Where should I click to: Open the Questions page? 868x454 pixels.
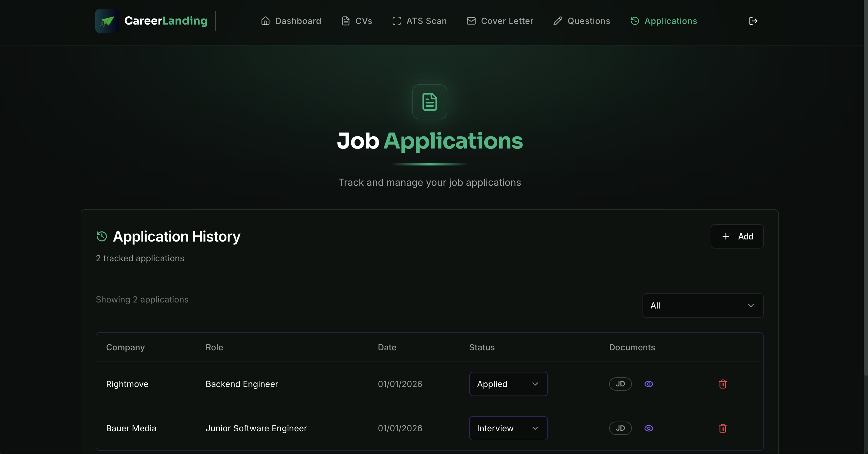[582, 21]
